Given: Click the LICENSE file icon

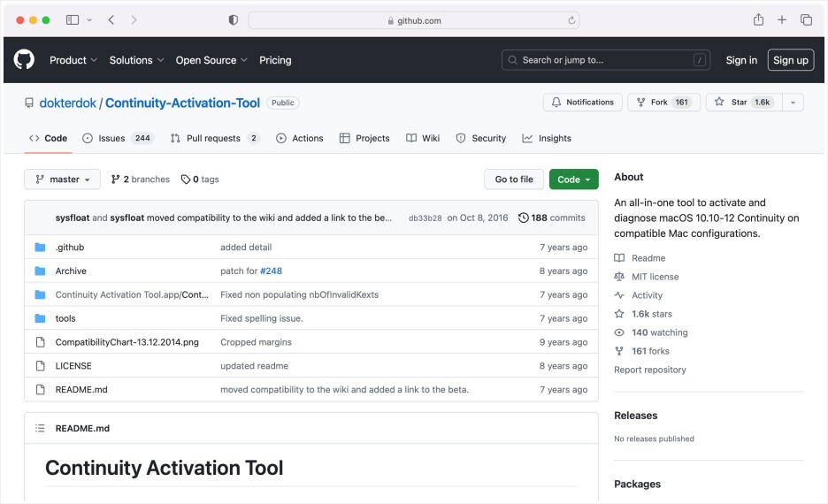Looking at the screenshot, I should [x=40, y=366].
